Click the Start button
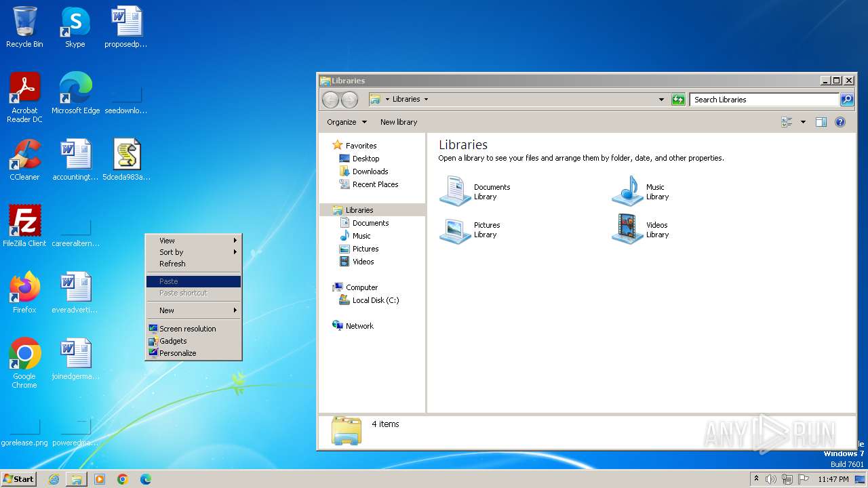 (x=18, y=479)
